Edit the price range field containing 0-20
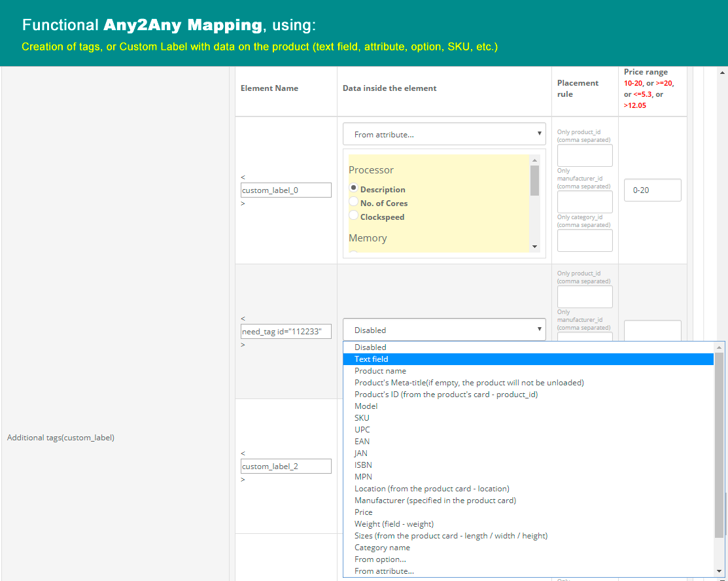The height and width of the screenshot is (581, 728). 652,190
